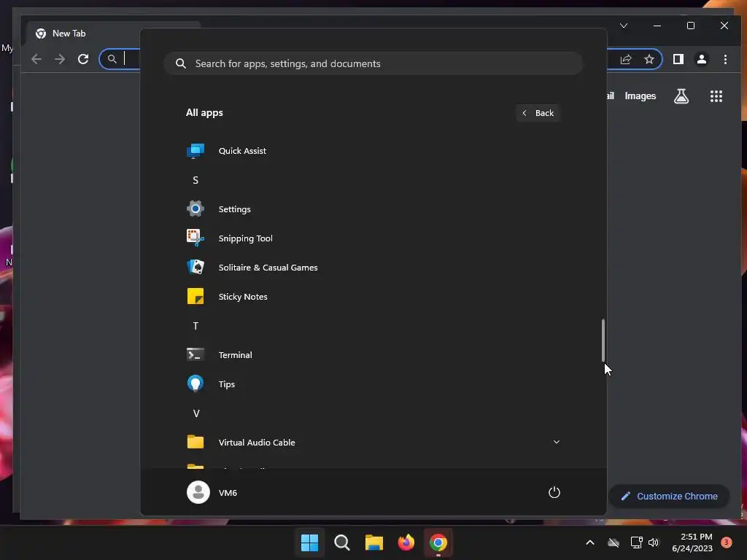Jump to letter T section header
The height and width of the screenshot is (560, 747).
pyautogui.click(x=196, y=326)
